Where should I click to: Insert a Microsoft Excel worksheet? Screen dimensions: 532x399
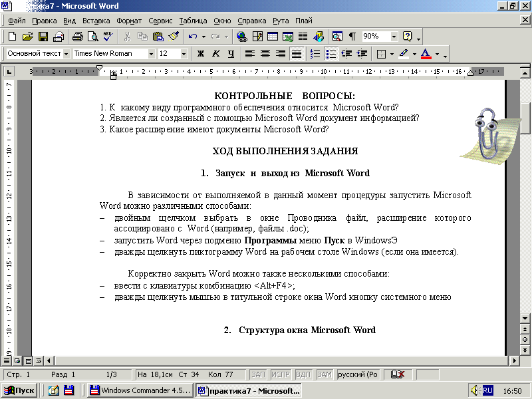[288, 36]
